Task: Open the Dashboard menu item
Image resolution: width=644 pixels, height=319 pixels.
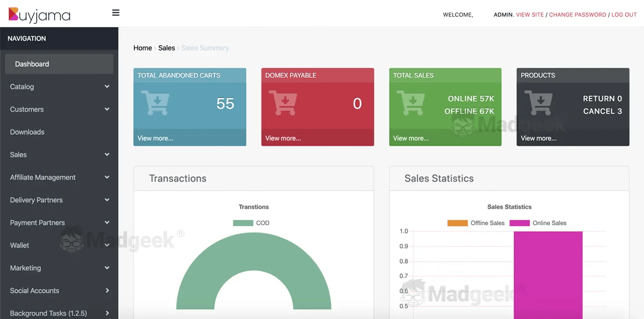Action: coord(59,64)
